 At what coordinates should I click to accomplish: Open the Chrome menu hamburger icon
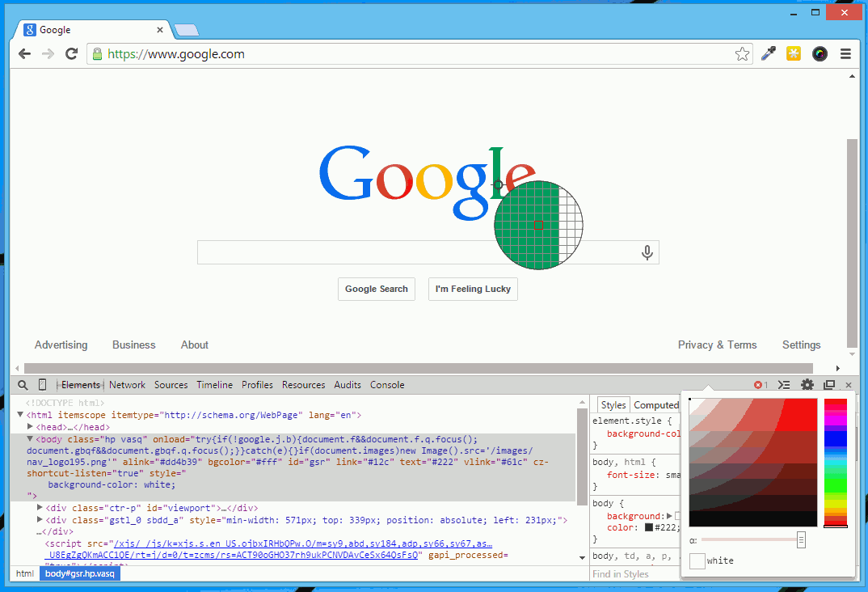(845, 53)
